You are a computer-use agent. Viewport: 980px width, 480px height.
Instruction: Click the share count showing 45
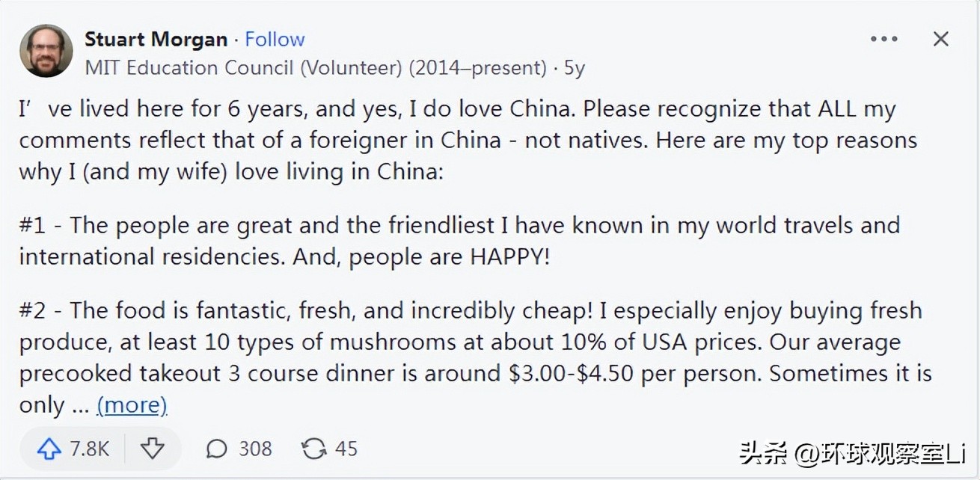coord(346,449)
